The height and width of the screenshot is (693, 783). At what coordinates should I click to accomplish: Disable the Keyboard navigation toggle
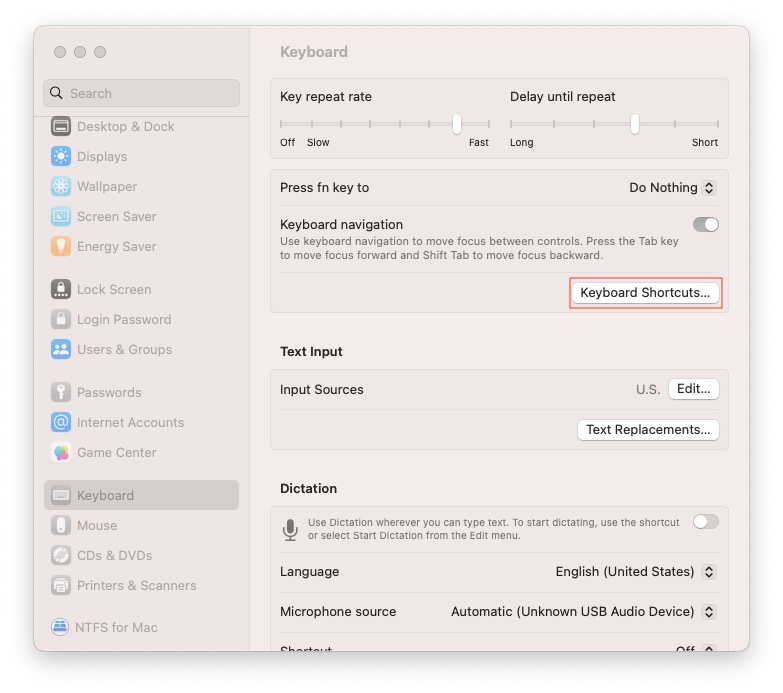coord(705,225)
